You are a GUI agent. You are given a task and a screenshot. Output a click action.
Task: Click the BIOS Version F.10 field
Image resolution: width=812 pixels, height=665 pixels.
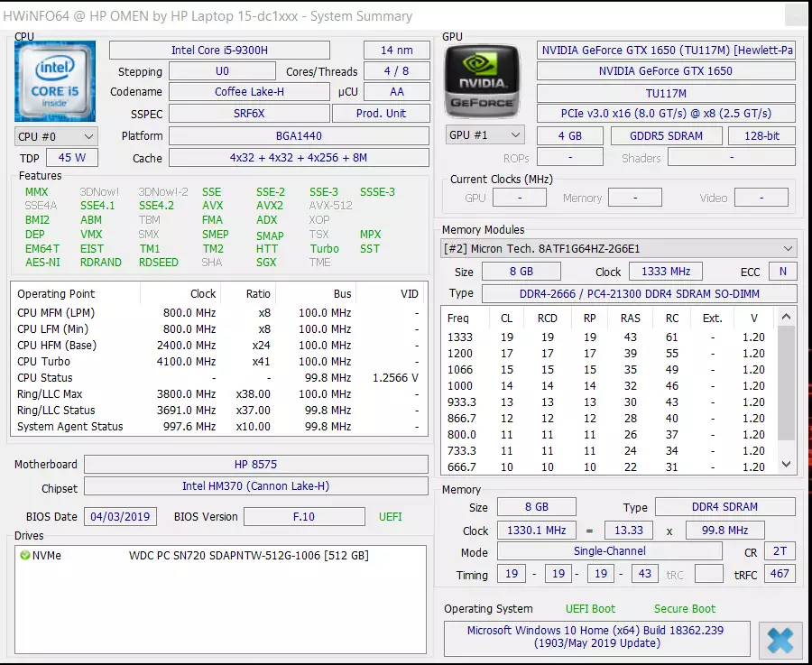point(304,516)
